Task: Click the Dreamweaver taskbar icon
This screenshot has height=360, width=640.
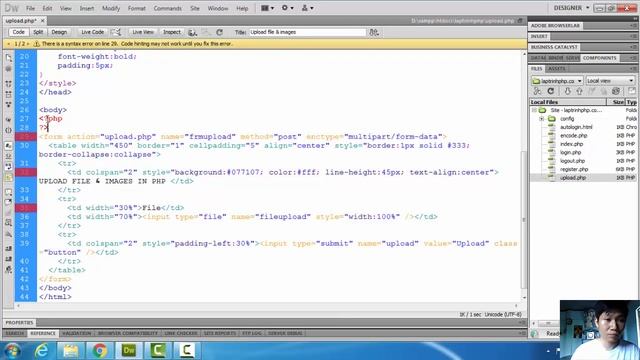Action: (129, 351)
